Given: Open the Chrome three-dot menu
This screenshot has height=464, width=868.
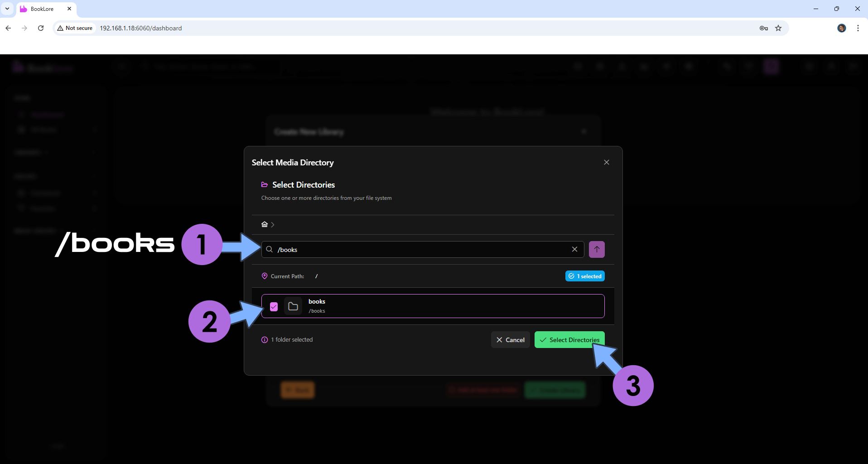Looking at the screenshot, I should point(858,28).
